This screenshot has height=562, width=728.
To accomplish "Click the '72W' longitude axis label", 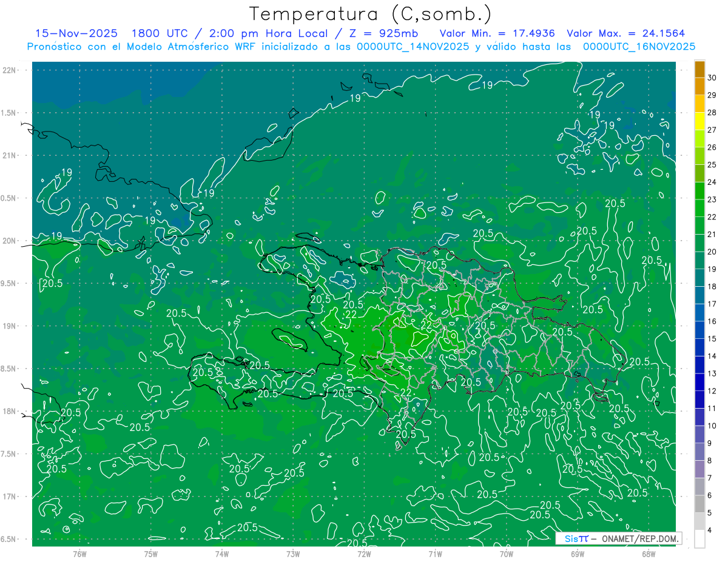I will tap(364, 554).
